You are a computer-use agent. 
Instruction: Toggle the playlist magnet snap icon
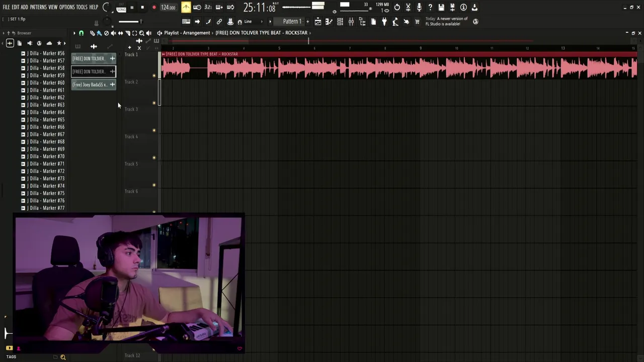(x=81, y=33)
